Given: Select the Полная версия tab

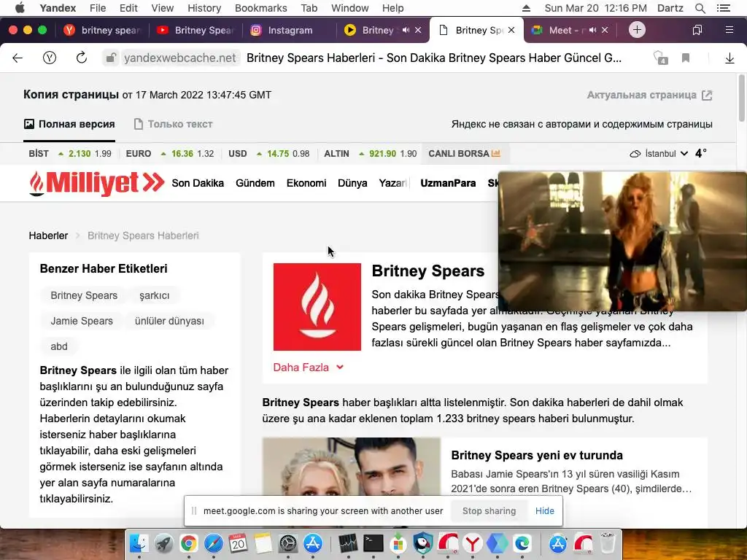Looking at the screenshot, I should pos(69,124).
